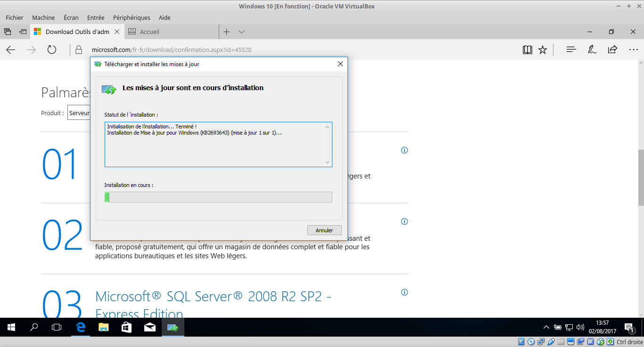This screenshot has height=347, width=644.
Task: Click the installation progress bar
Action: click(x=218, y=197)
